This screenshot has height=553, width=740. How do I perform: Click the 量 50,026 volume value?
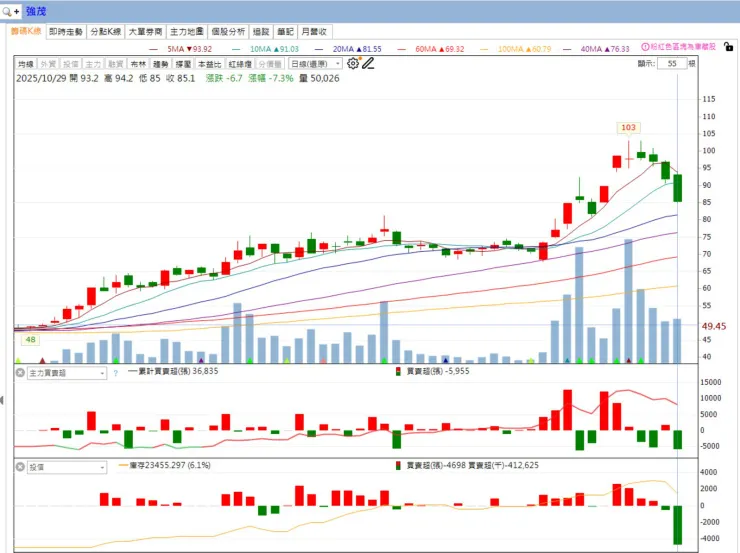(319, 78)
